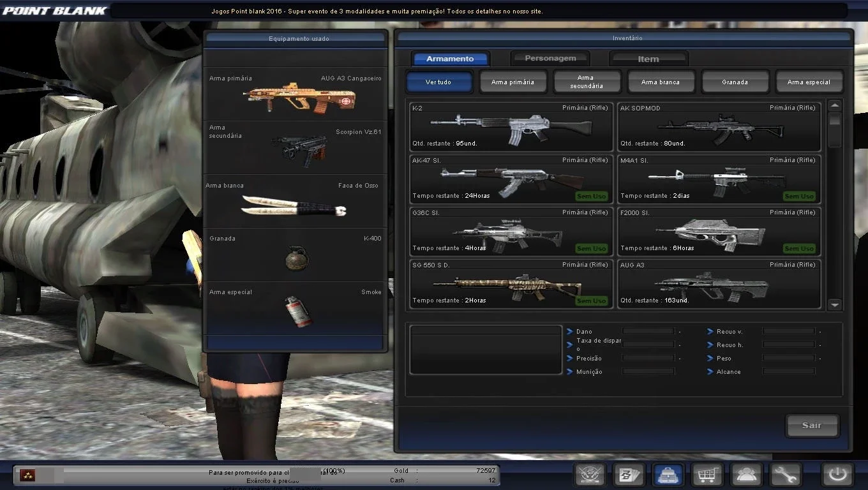Click the Sair button
The image size is (868, 490).
click(x=812, y=425)
